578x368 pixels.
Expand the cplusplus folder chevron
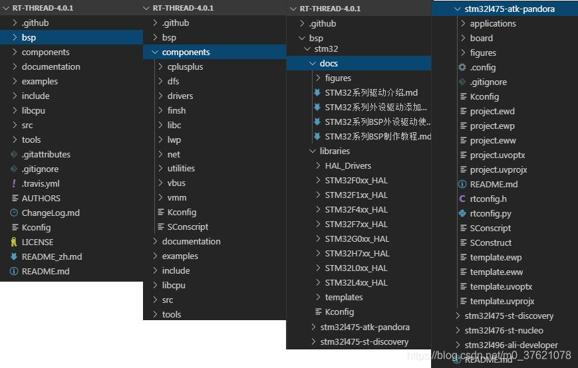pos(161,66)
